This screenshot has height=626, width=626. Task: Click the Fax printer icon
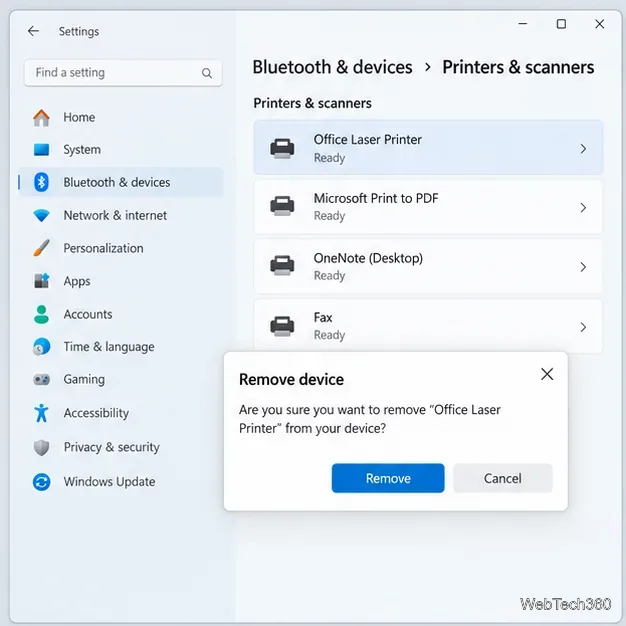282,326
